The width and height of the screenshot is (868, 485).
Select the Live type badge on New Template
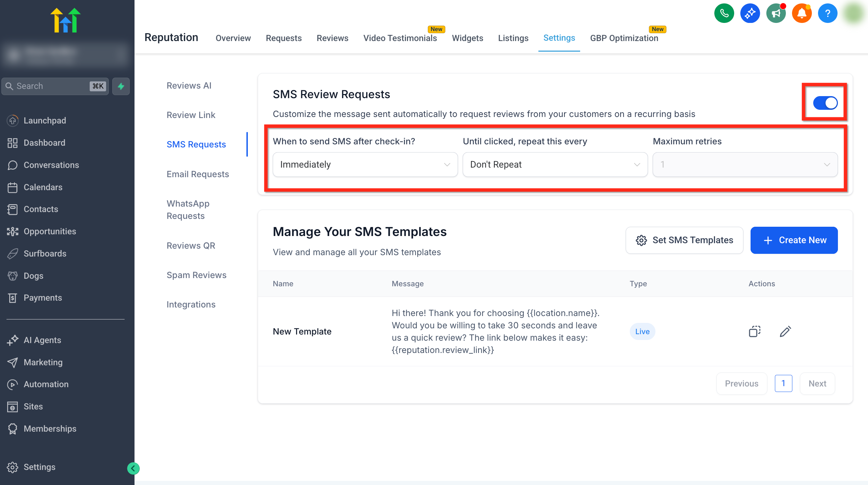642,331
